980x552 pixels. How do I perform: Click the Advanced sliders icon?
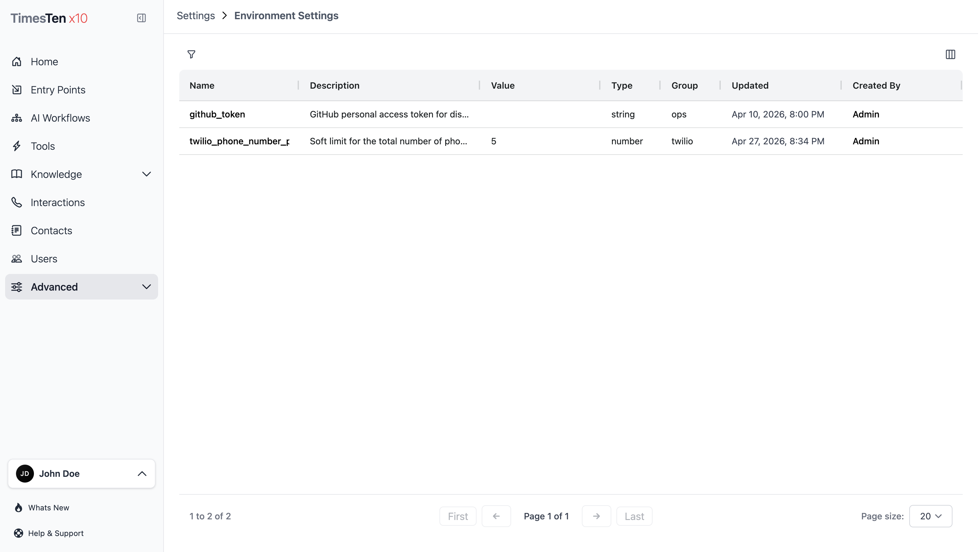[x=17, y=286]
